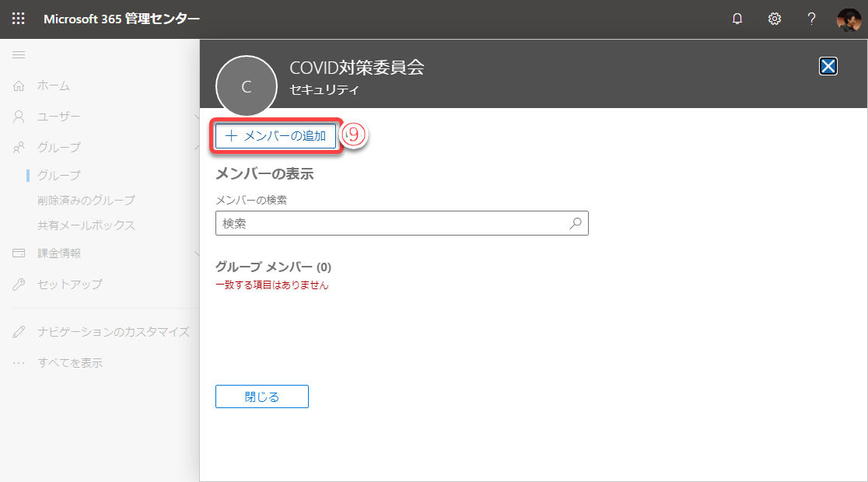Viewport: 868px width, 482px height.
Task: Open the account profile picture
Action: pos(849,19)
